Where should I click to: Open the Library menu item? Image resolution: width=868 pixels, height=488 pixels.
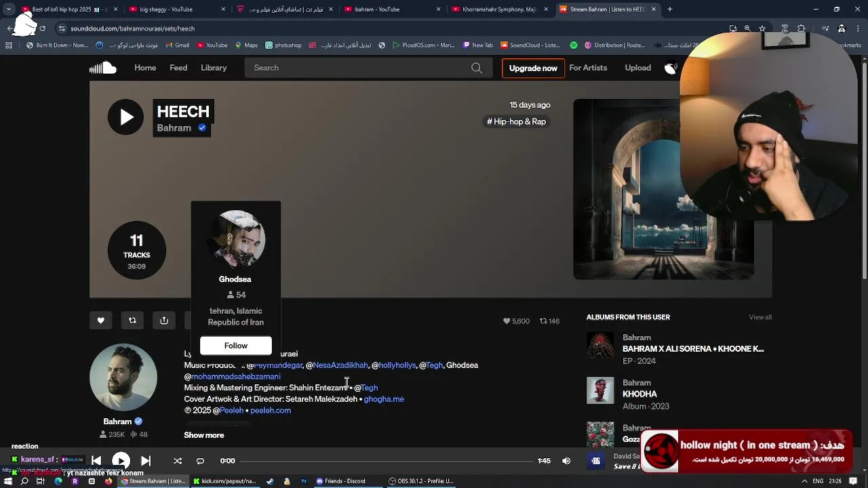coord(214,68)
